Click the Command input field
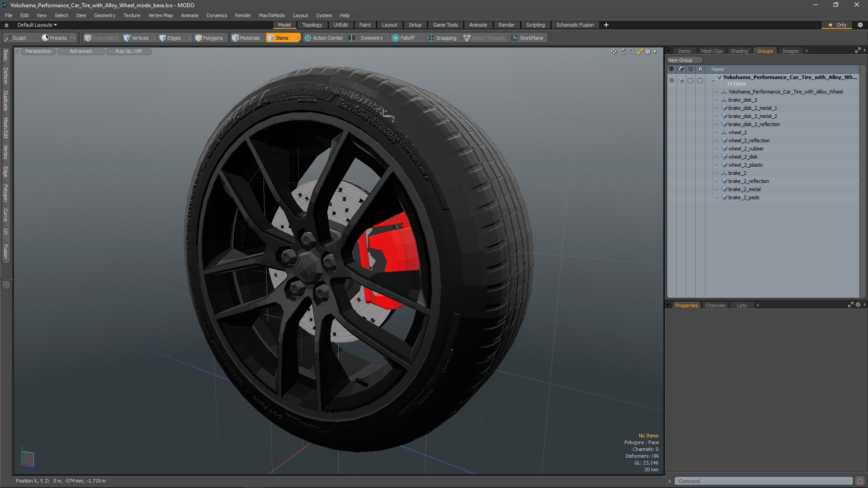868x488 pixels. [764, 481]
